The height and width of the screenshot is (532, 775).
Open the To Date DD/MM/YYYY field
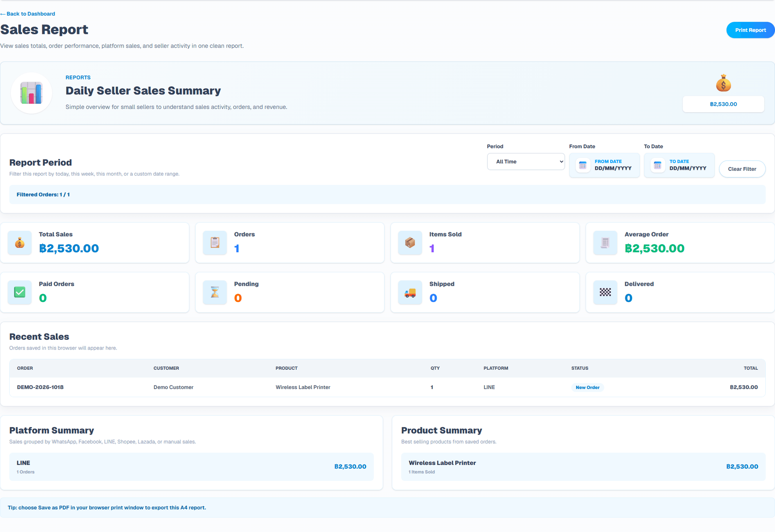click(679, 165)
